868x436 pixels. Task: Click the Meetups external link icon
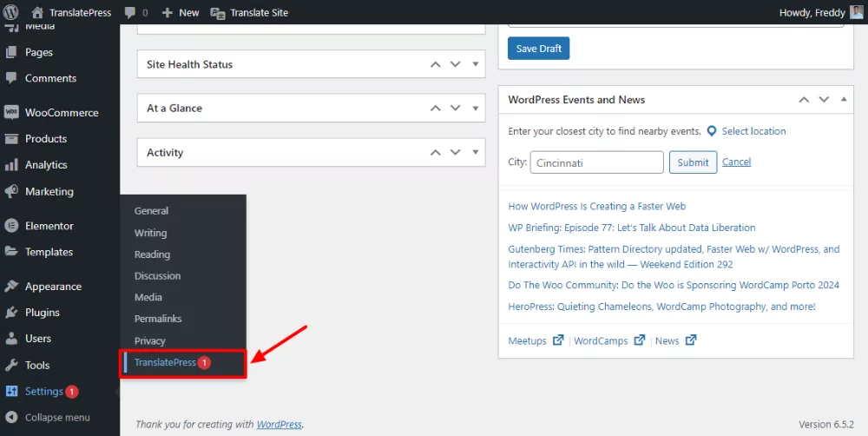click(558, 340)
